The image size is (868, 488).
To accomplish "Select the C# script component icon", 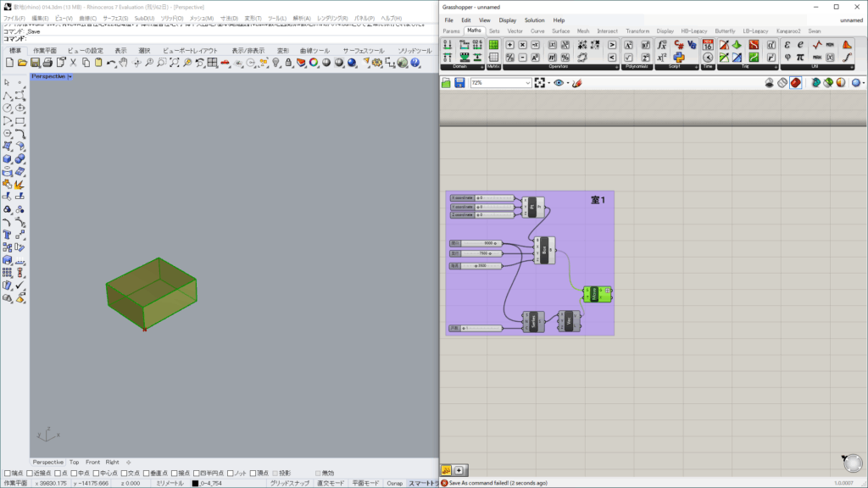I will (679, 44).
